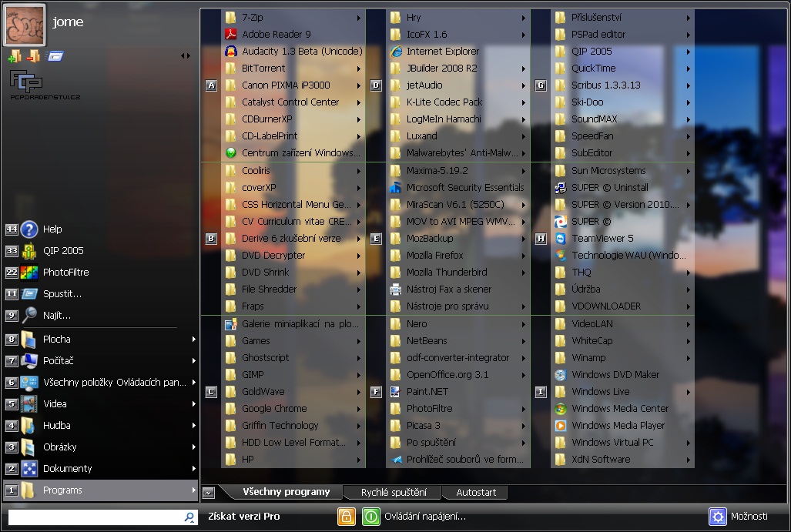791x532 pixels.
Task: Expand the Nero submenu arrow
Action: [524, 324]
